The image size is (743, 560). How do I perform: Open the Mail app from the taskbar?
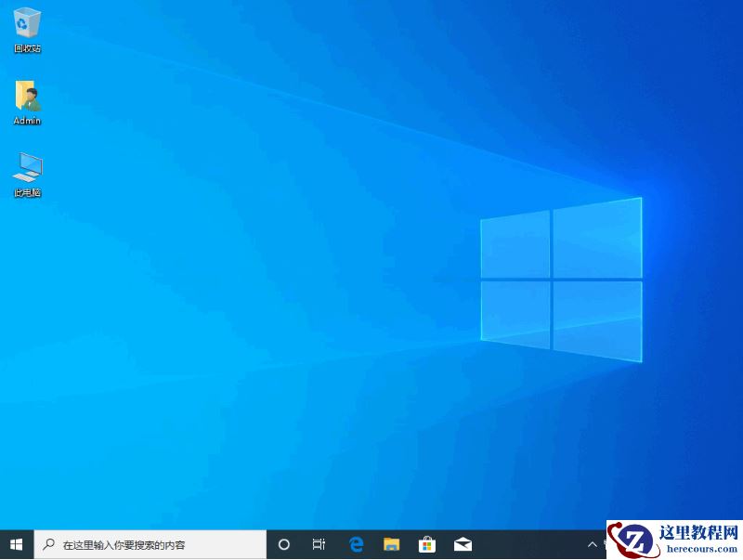tap(463, 544)
